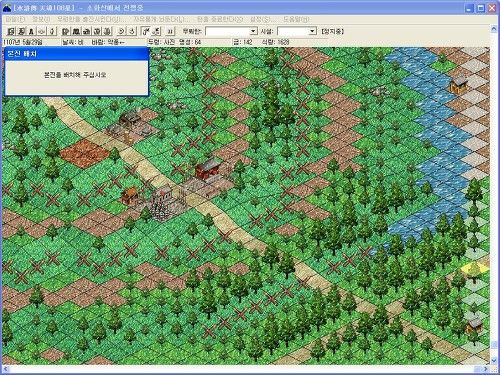Screen dimensions: 500x375
Task: Click the second icon of the leftmost toolbar group
Action: click(x=21, y=31)
